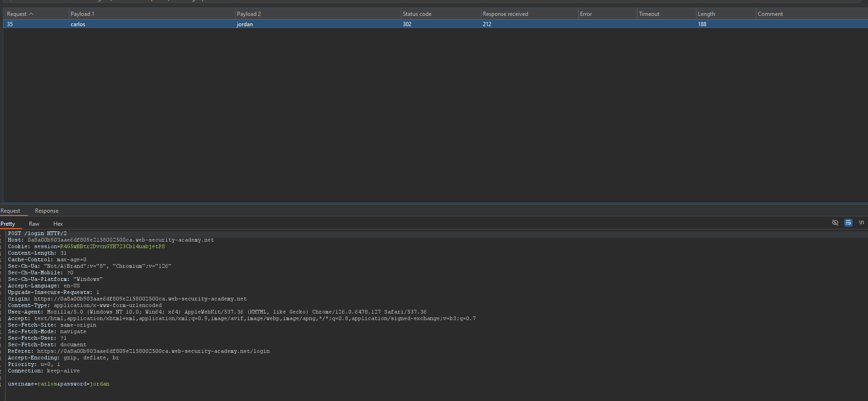The image size is (868, 401).
Task: Switch to the Raw view
Action: 34,224
